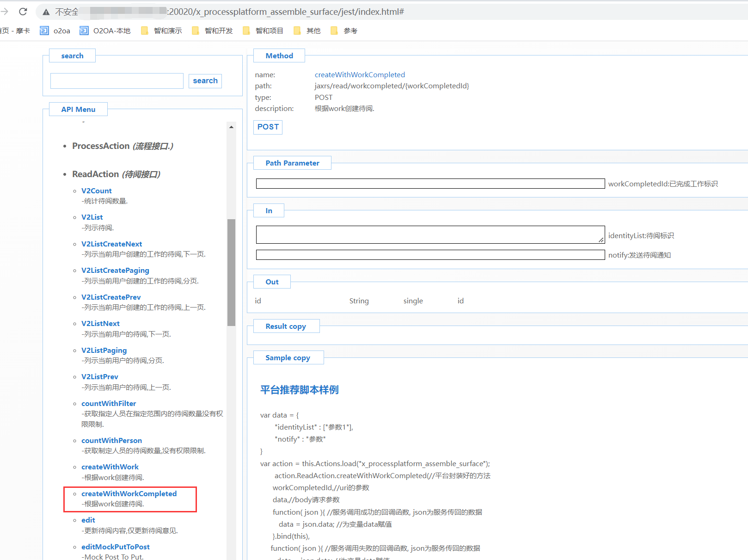Click the Sample copy label
The height and width of the screenshot is (560, 748).
click(288, 358)
